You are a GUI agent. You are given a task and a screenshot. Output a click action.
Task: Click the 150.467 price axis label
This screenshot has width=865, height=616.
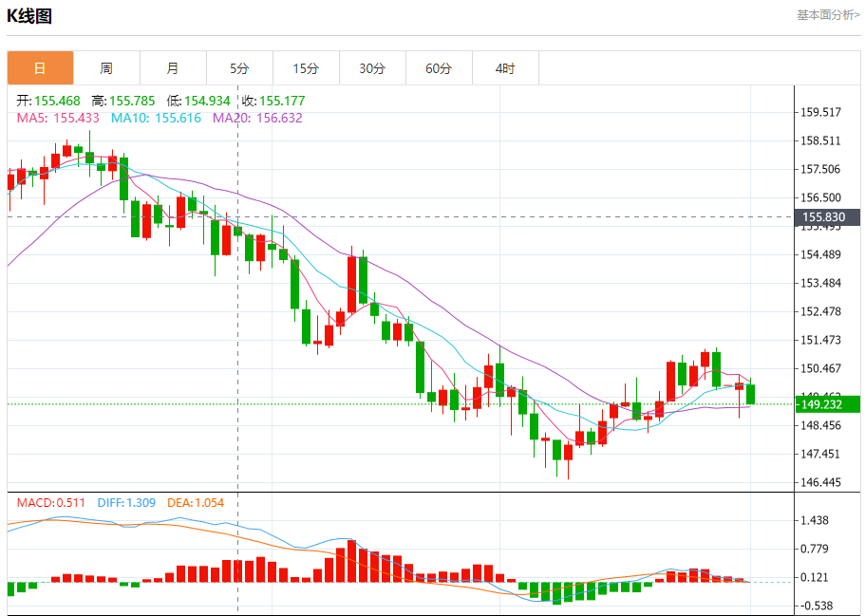coord(821,368)
